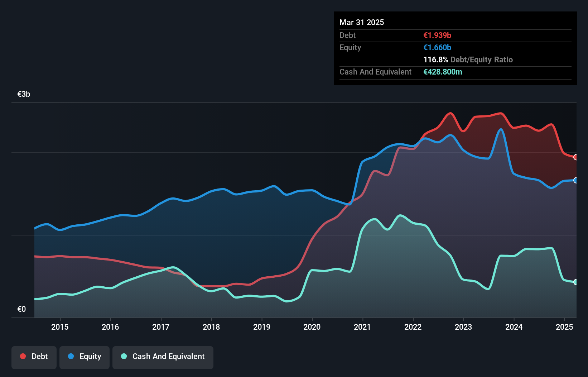Image resolution: width=588 pixels, height=377 pixels.
Task: Click the 2023 x-axis label
Action: pos(463,327)
